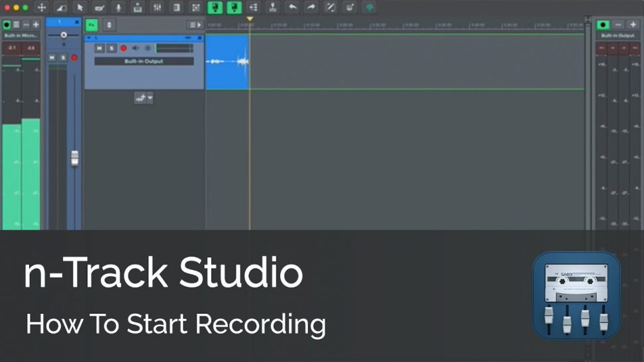Open the mixer sliders icon in toolbar
Viewport: 644px width, 362px height.
(157, 7)
